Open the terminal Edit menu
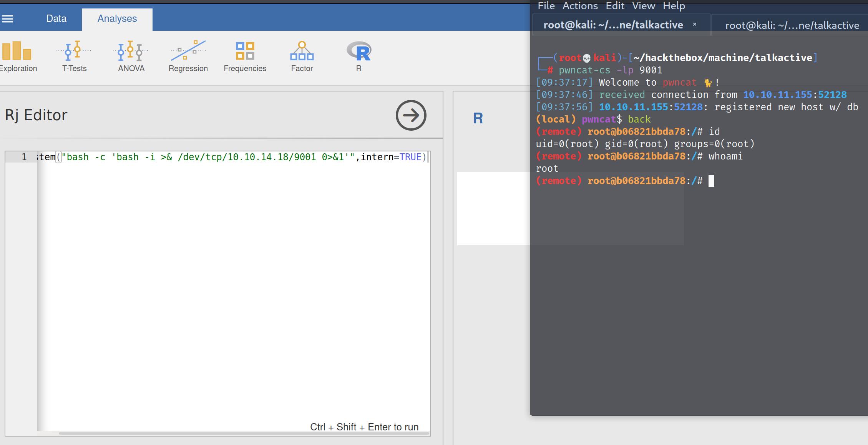868x445 pixels. [x=615, y=6]
